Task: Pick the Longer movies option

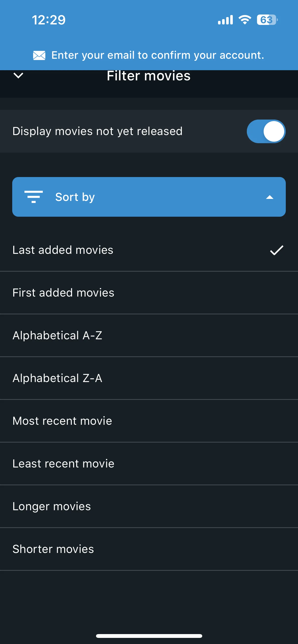Action: coord(149,506)
